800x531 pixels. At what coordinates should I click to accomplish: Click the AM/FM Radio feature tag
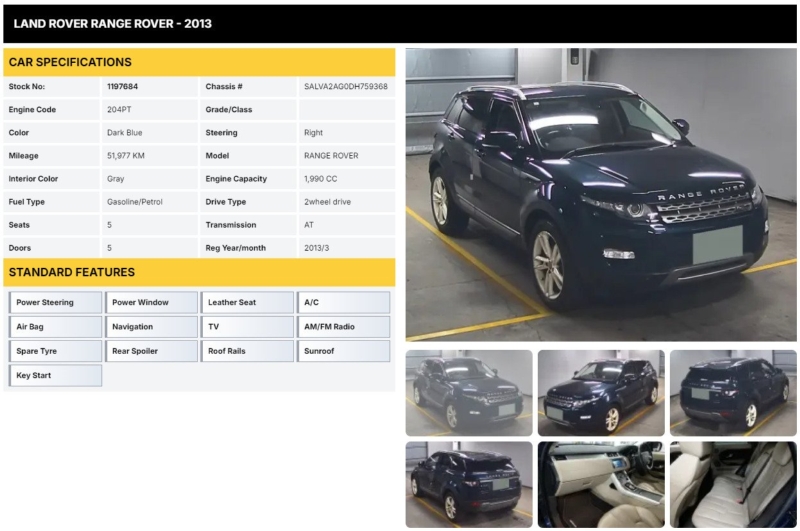343,327
